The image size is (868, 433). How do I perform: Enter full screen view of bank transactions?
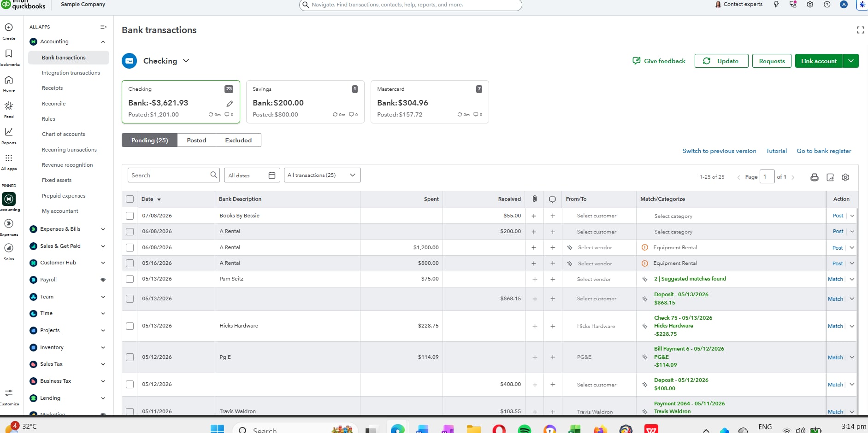pyautogui.click(x=860, y=30)
